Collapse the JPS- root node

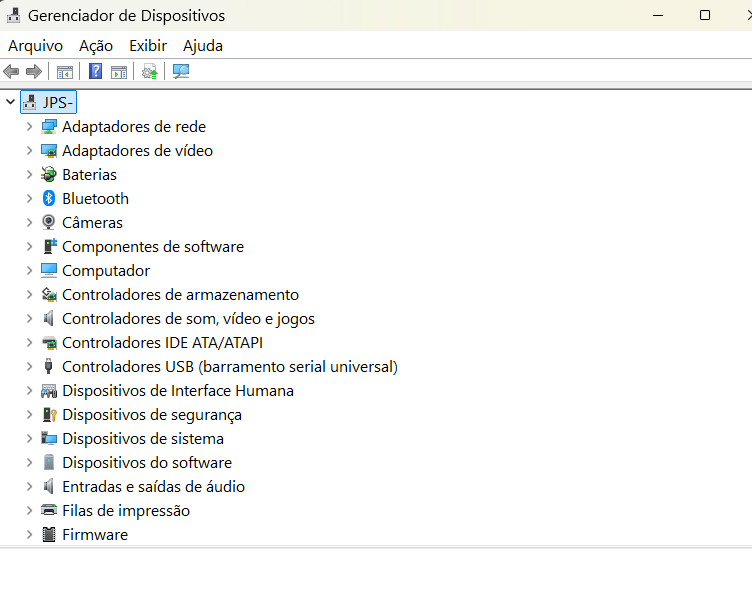(x=11, y=102)
